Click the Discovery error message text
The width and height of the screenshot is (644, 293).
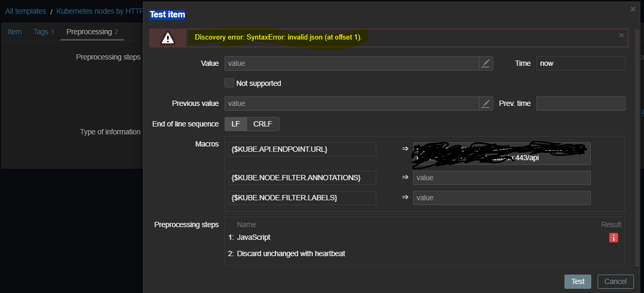click(x=278, y=37)
